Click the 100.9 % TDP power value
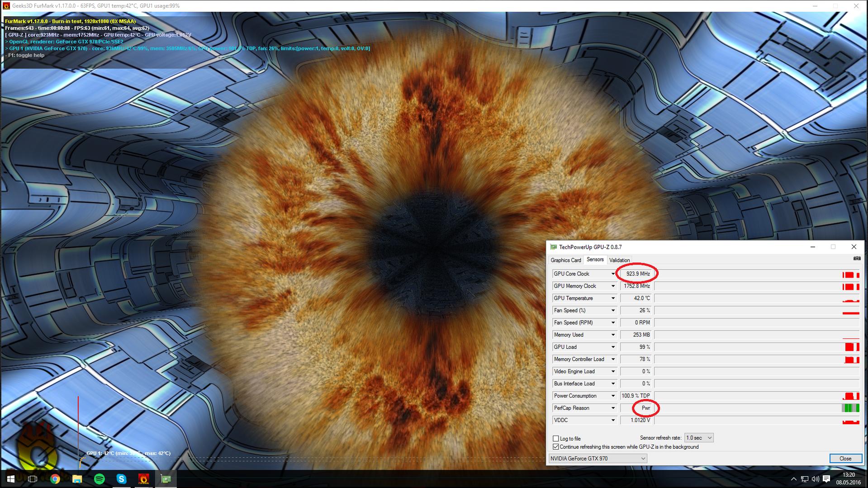 pos(636,396)
